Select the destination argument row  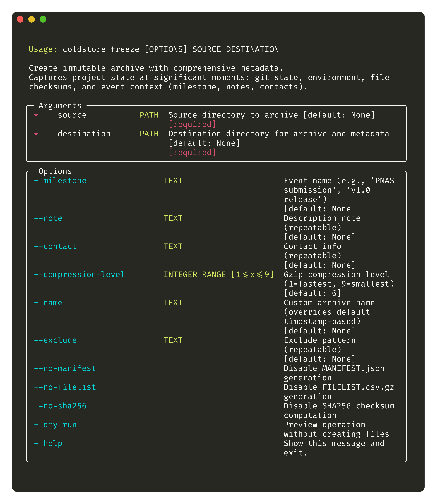point(84,134)
